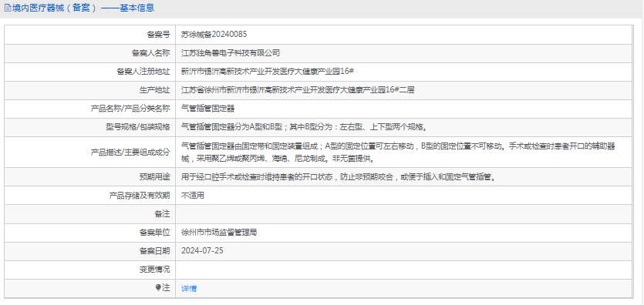644x305 pixels.
Task: Click the 变更情况 label
Action: coord(154,270)
